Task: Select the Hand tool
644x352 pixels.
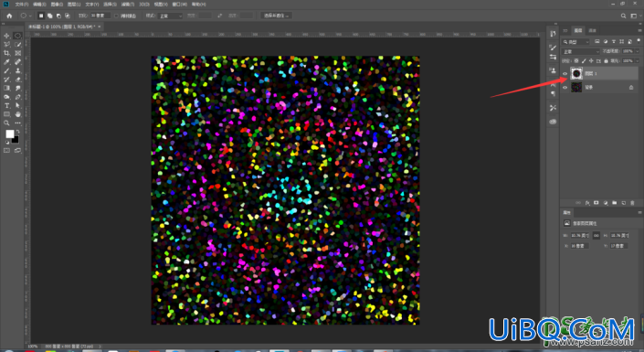Action: click(x=17, y=114)
